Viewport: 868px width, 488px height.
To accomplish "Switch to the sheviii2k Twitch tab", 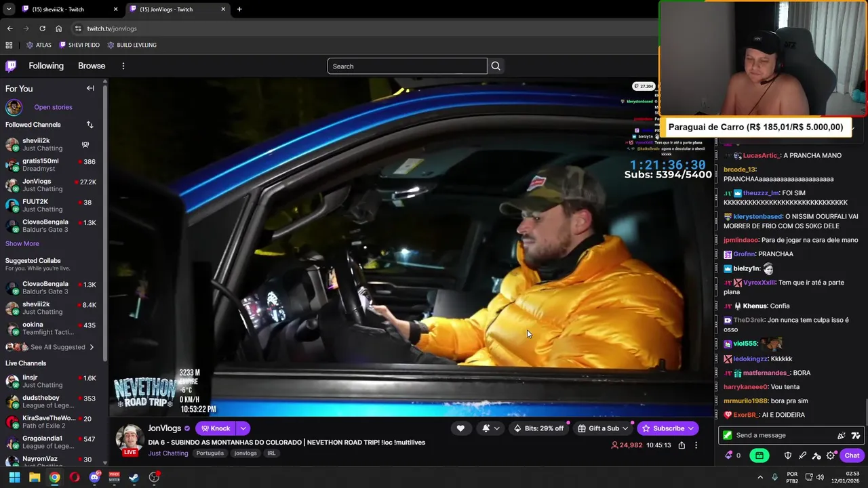I will pos(68,9).
